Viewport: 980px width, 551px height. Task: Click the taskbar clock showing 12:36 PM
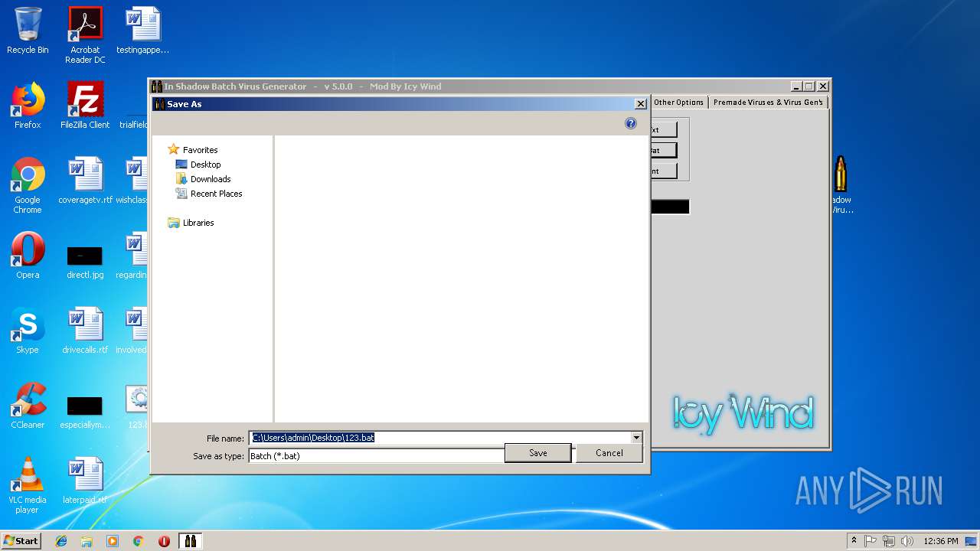click(x=941, y=541)
